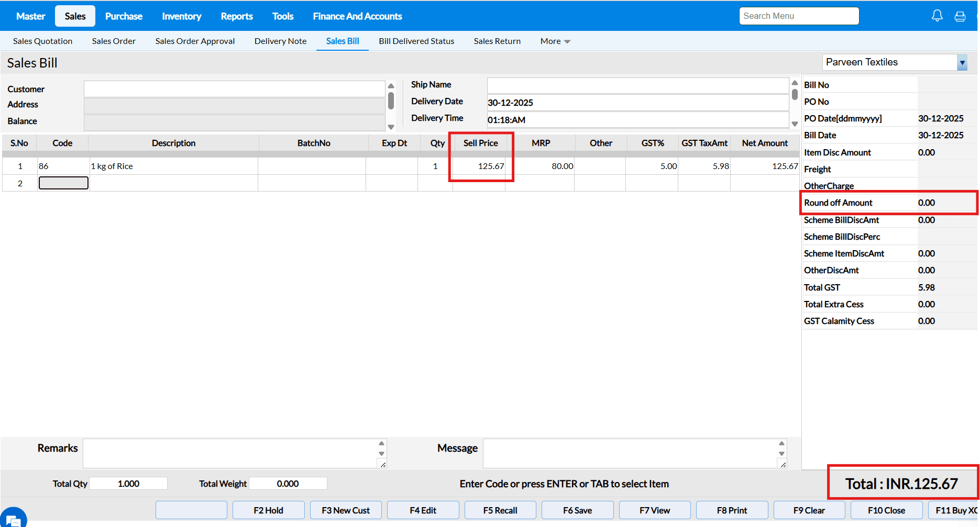Expand the Parveen Textiles company dropdown

point(962,62)
